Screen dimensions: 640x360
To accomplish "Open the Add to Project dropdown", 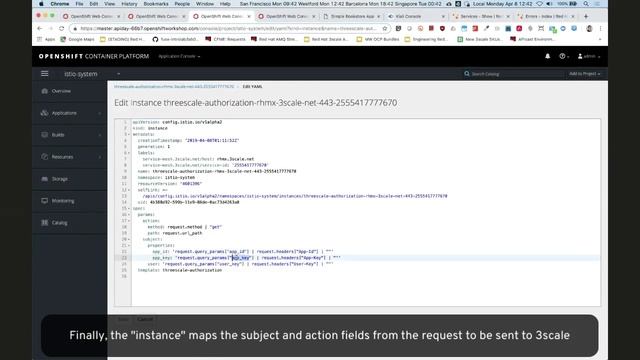I will [x=584, y=74].
